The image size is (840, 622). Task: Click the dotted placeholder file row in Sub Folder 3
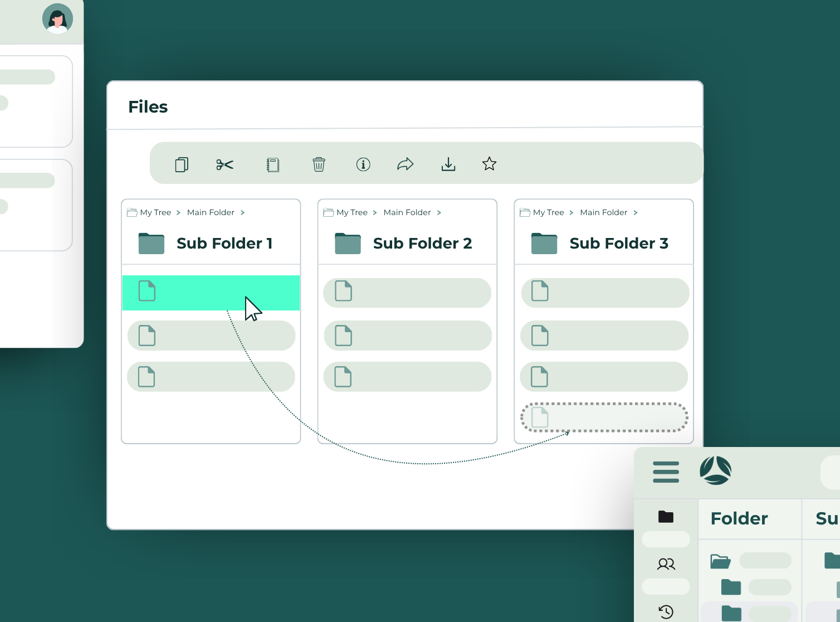(x=604, y=417)
